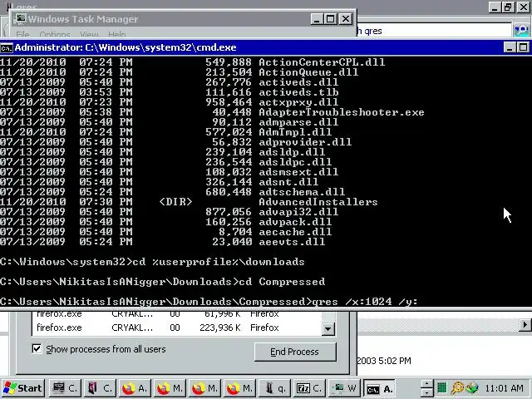Click the advapi32.dll listing line

pos(169,212)
